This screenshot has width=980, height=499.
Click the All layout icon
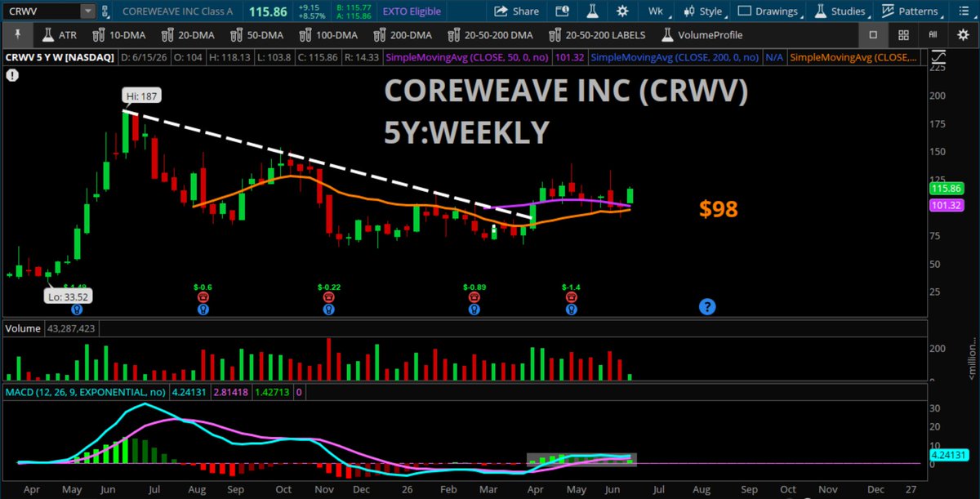pos(933,35)
